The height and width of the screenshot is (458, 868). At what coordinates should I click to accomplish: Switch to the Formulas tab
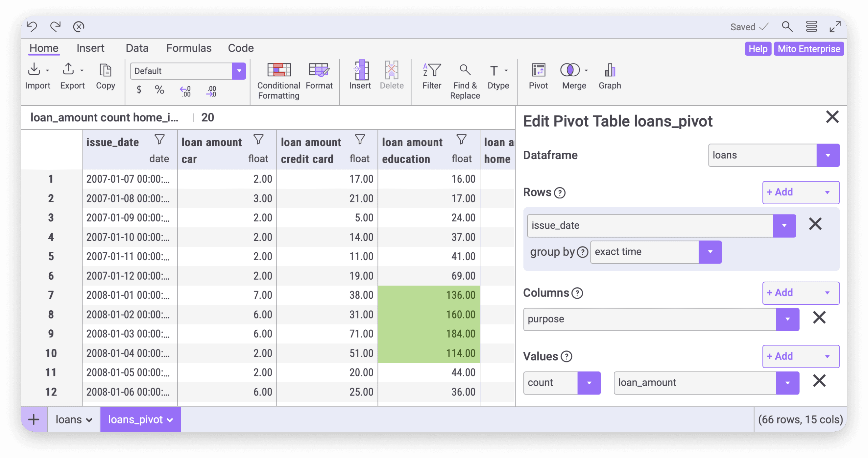click(189, 48)
